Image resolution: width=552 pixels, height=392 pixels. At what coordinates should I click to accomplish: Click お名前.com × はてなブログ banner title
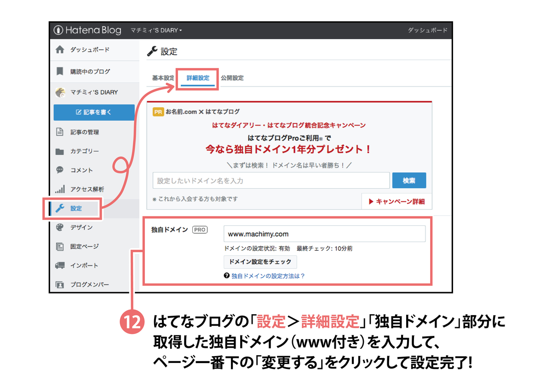pyautogui.click(x=203, y=112)
